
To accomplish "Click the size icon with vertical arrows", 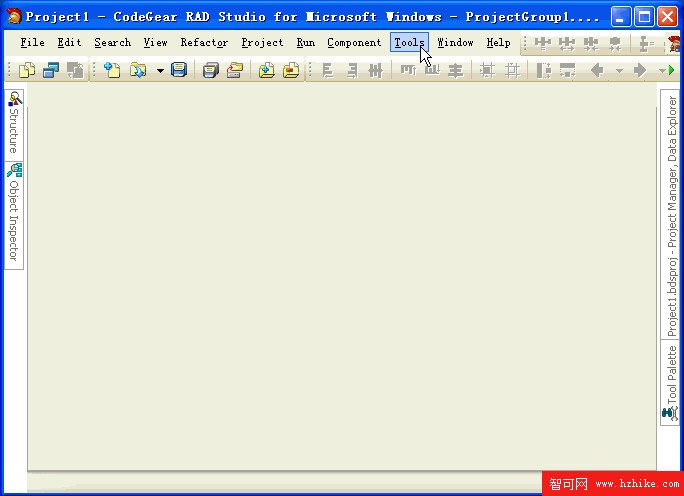I will click(544, 70).
